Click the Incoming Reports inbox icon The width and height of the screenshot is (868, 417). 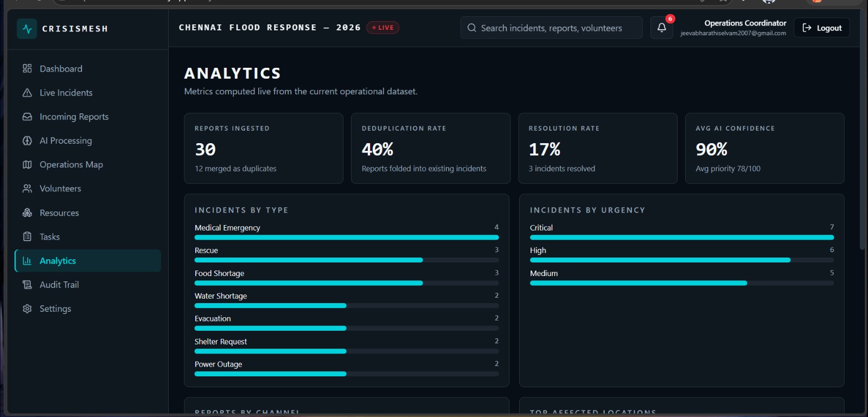(x=27, y=117)
